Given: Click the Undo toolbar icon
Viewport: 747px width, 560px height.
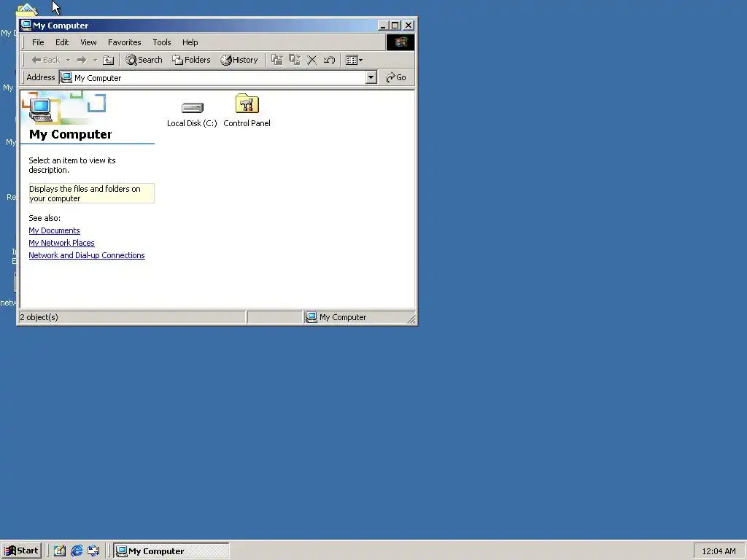Looking at the screenshot, I should pos(329,60).
